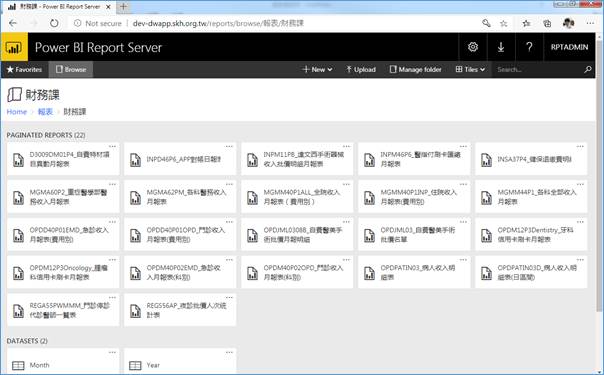Open the ellipsis menu on MGMM40P1ALL tile

click(x=346, y=184)
